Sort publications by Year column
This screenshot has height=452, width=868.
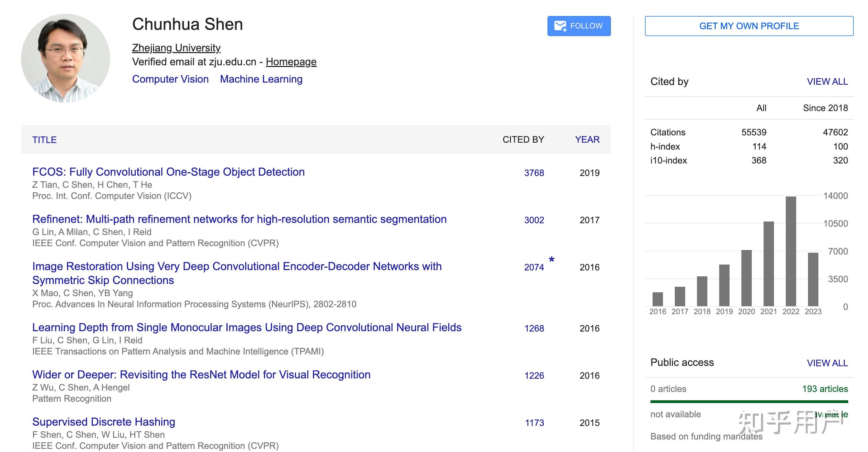pos(587,140)
